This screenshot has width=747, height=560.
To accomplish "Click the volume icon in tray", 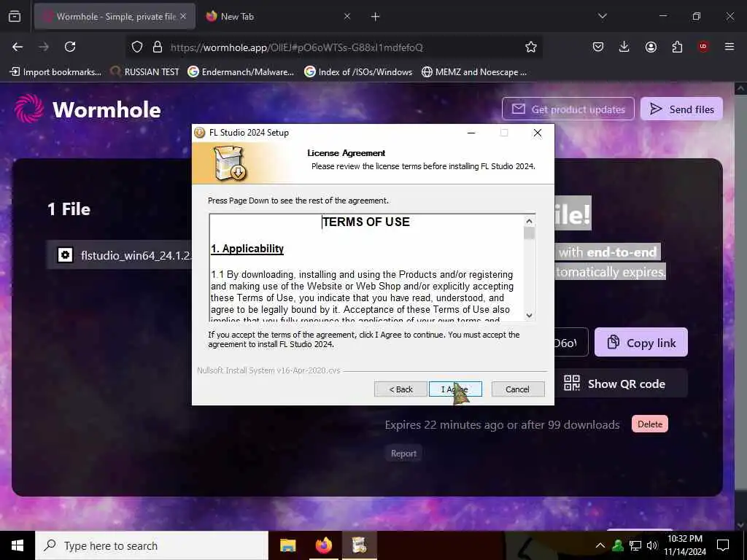I will (x=652, y=545).
